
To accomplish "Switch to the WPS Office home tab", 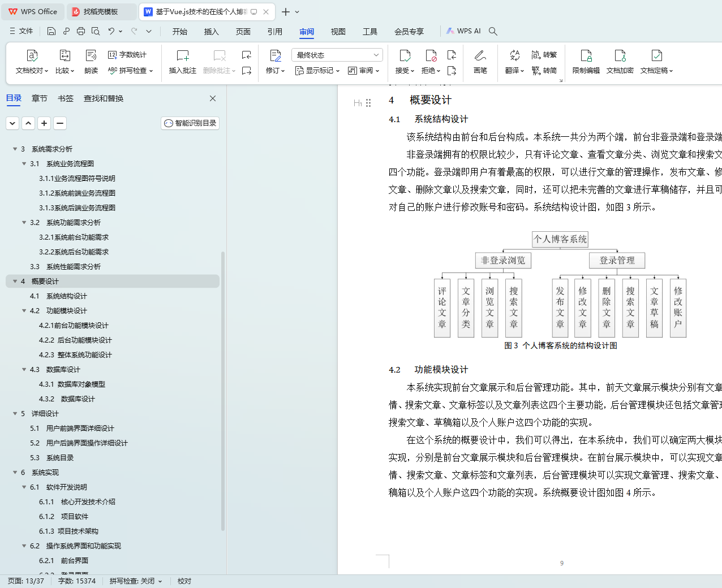I will click(x=33, y=11).
